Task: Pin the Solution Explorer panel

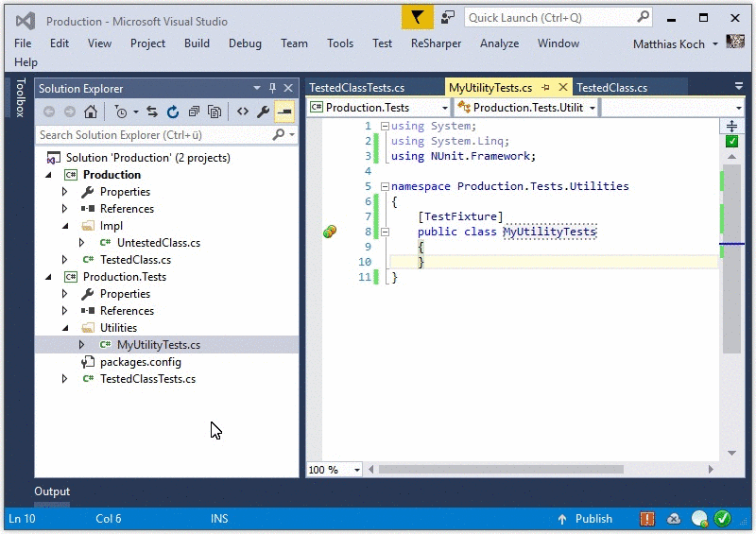Action: (x=272, y=88)
